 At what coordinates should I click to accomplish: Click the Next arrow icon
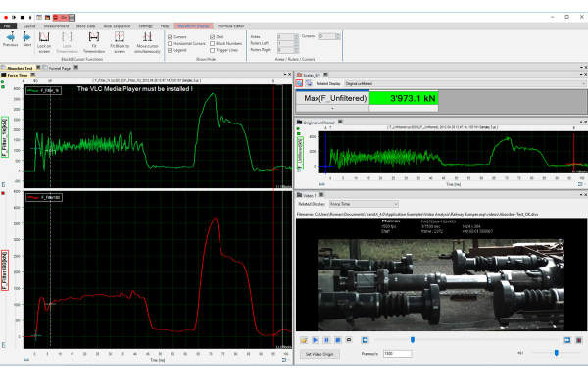click(x=26, y=36)
